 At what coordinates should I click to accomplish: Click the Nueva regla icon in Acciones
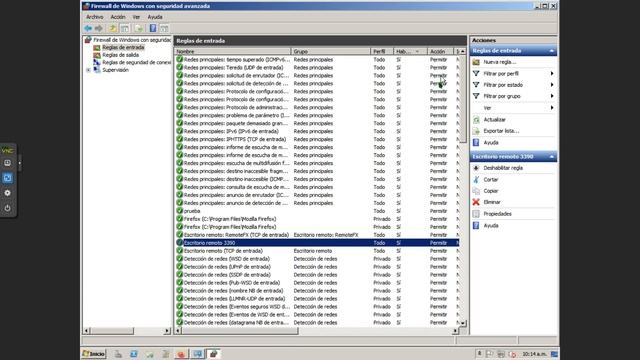click(476, 62)
